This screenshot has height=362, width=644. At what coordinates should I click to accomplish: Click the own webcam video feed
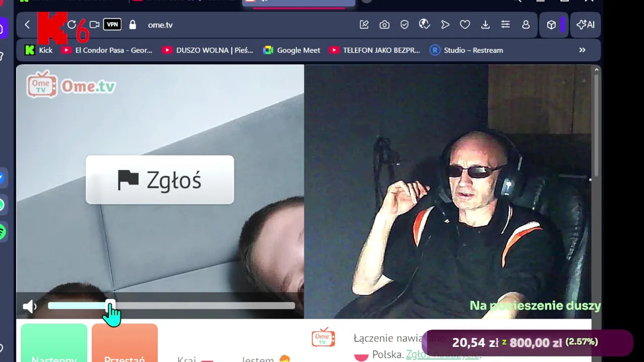448,192
